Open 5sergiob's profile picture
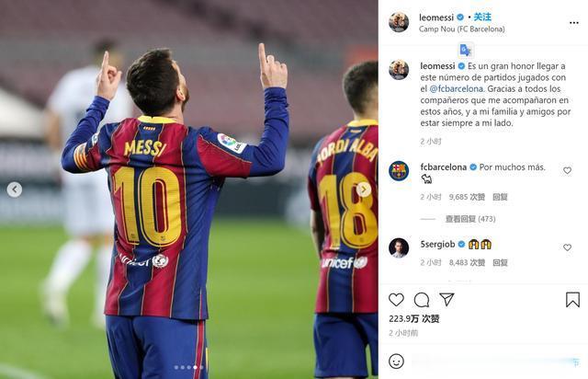 [399, 247]
